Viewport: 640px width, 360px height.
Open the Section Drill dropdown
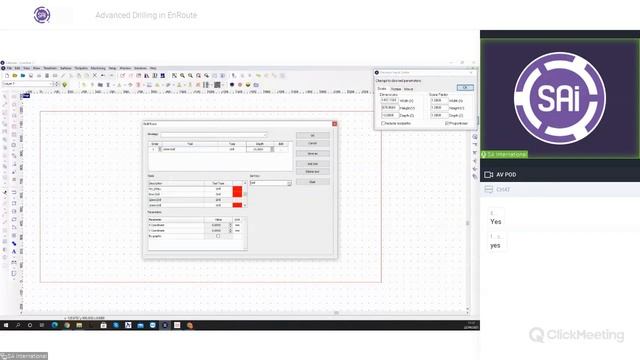(x=271, y=183)
